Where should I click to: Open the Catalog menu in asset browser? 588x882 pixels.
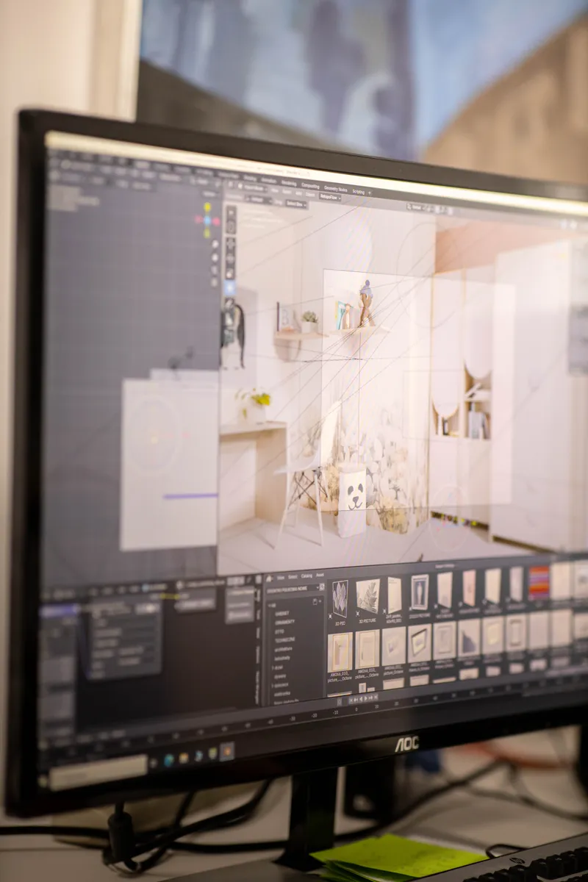coord(306,576)
